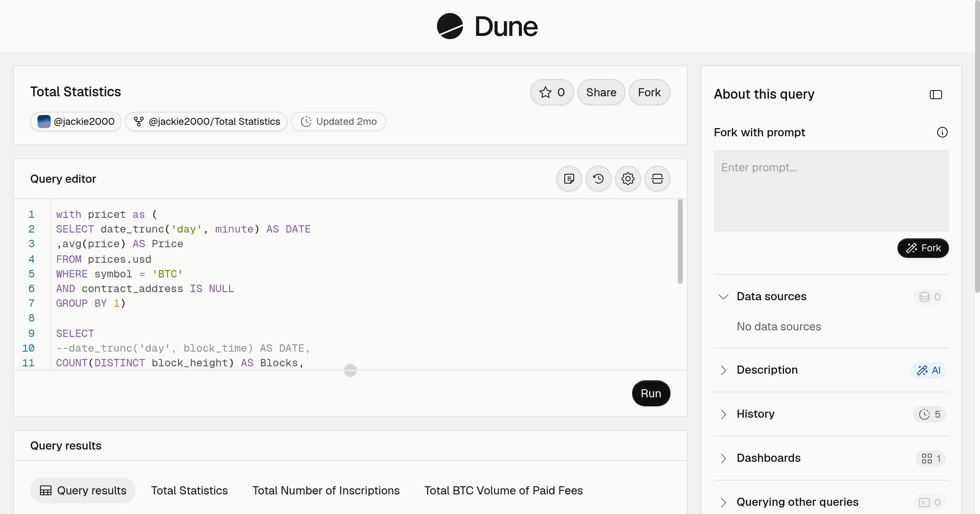Viewport: 980px width, 514px height.
Task: Click the Total Statistics query title
Action: click(x=76, y=92)
